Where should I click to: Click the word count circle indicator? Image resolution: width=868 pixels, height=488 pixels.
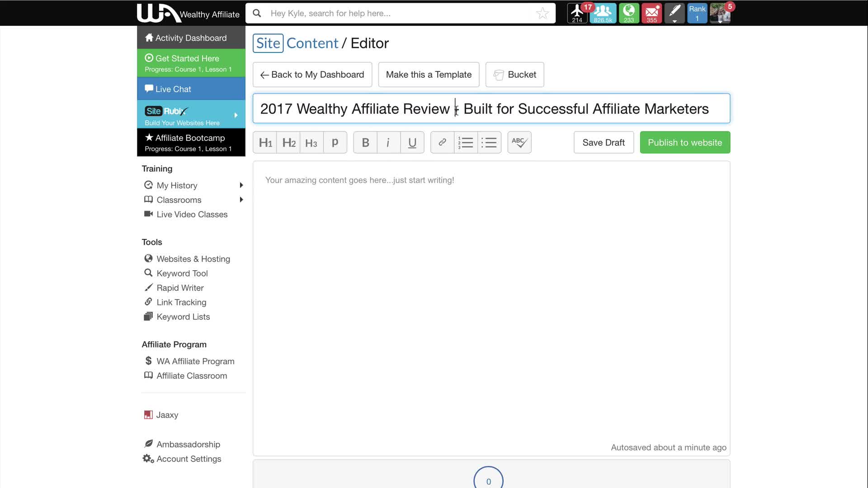click(x=488, y=478)
